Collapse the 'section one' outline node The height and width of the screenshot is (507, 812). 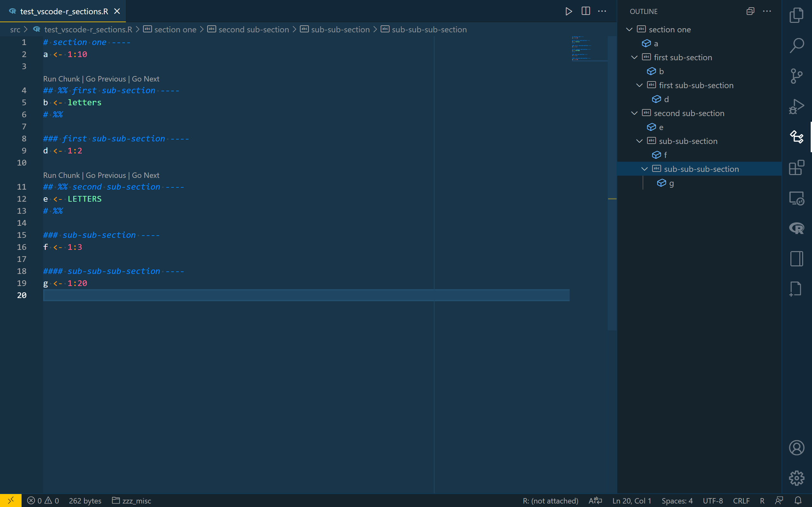point(629,29)
